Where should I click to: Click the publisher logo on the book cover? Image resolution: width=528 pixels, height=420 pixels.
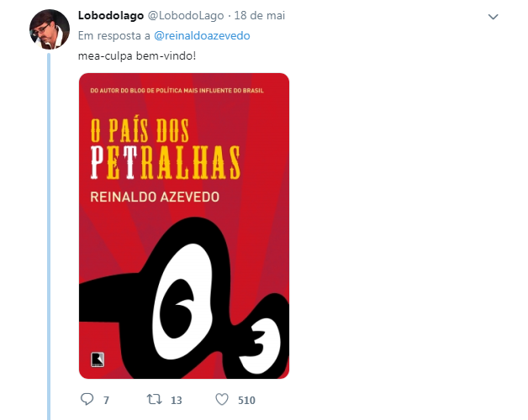pyautogui.click(x=98, y=359)
